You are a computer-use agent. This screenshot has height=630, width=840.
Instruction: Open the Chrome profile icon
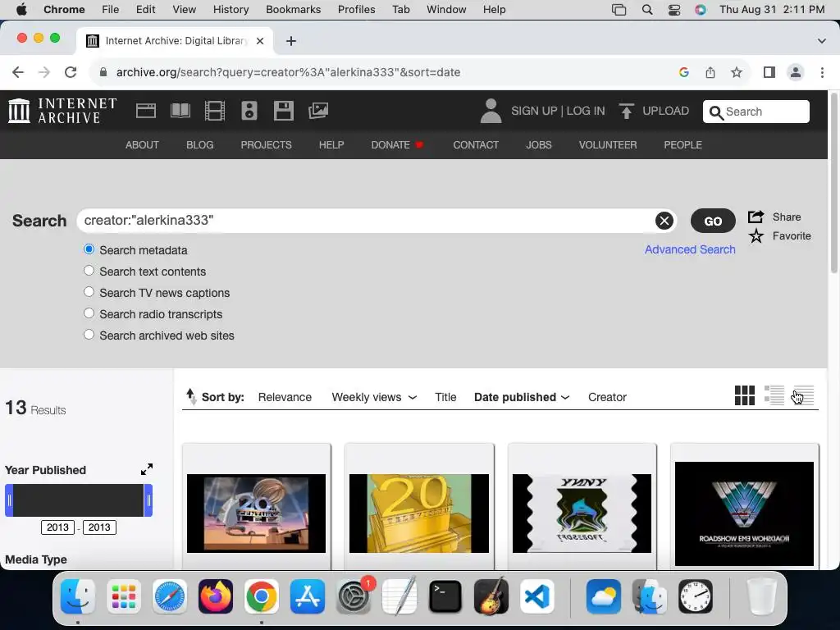click(796, 72)
